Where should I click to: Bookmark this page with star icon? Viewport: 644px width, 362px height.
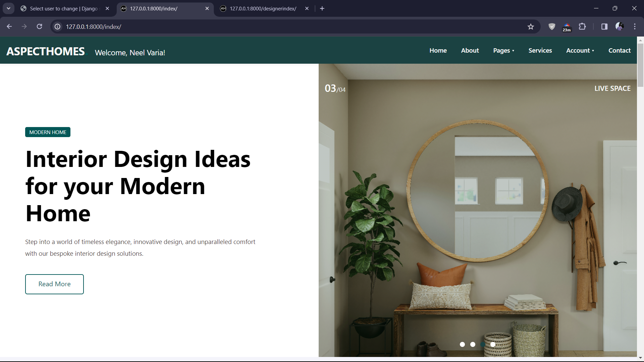tap(531, 27)
